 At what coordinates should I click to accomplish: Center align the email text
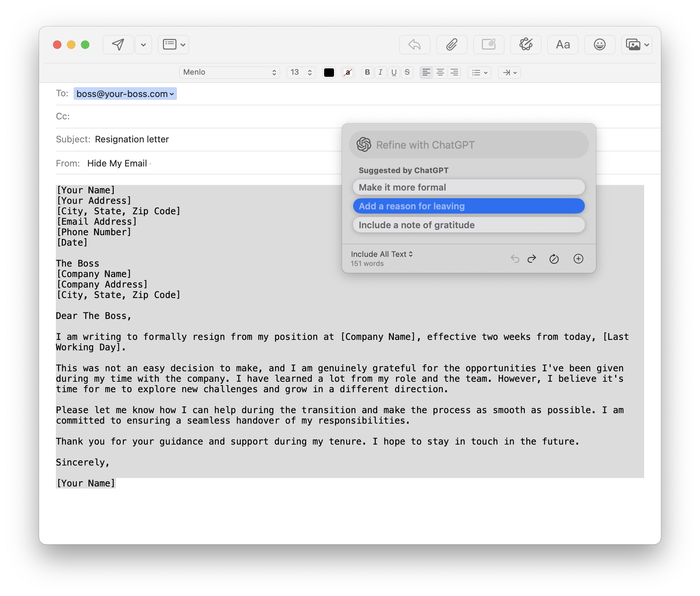pyautogui.click(x=440, y=73)
